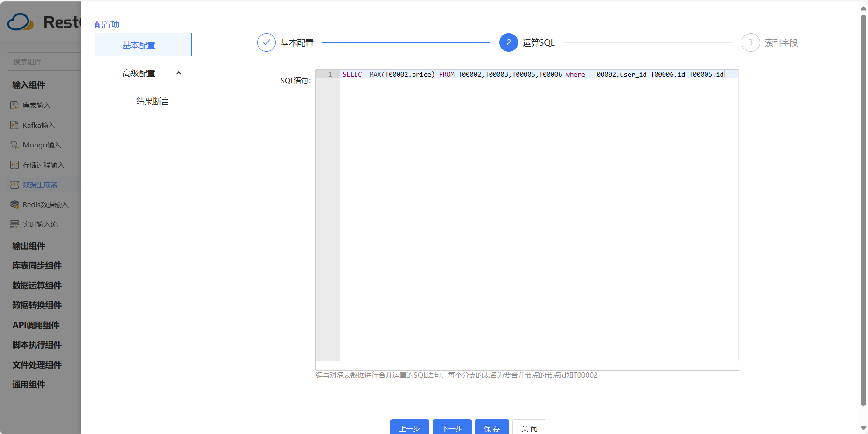Click the completed checkmark step circle
Image resolution: width=868 pixels, height=434 pixels.
point(266,42)
